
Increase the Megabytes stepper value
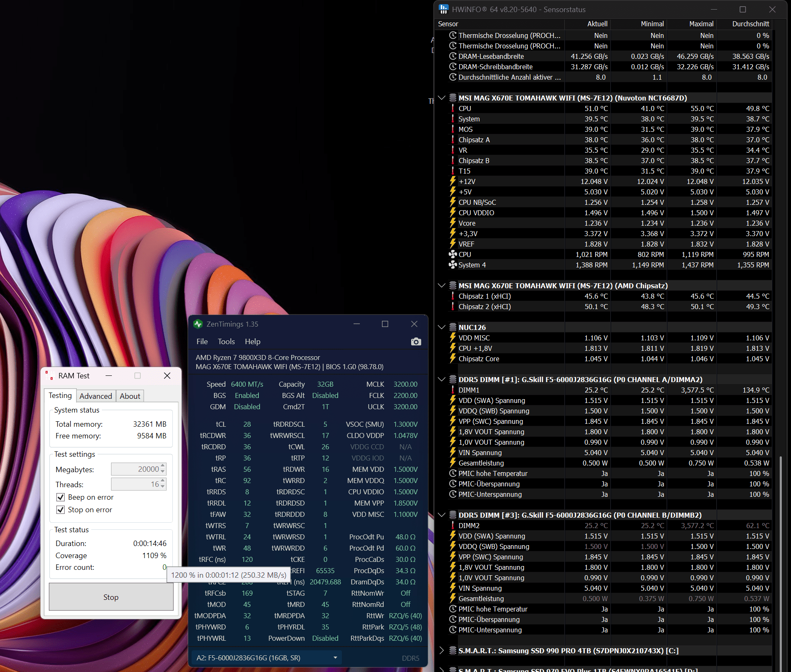[x=163, y=466]
